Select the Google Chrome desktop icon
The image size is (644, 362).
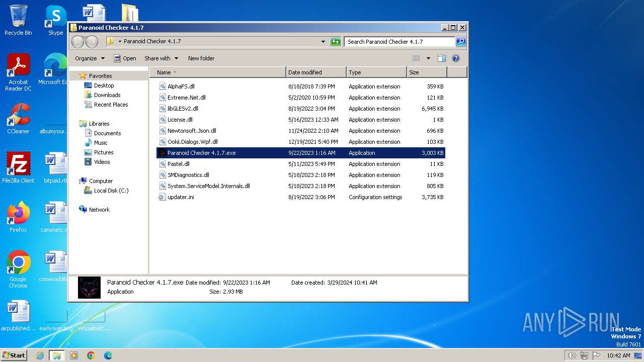(18, 269)
